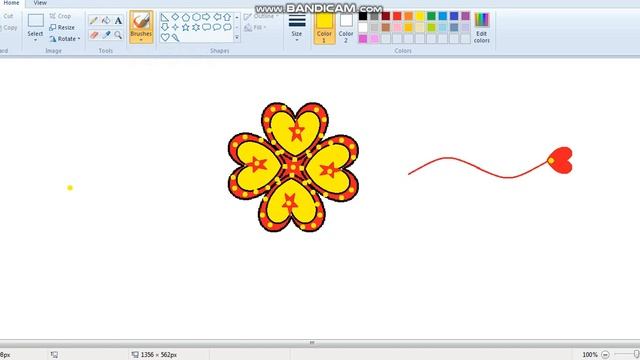
Task: Choose the right triangle shape
Action: click(165, 17)
